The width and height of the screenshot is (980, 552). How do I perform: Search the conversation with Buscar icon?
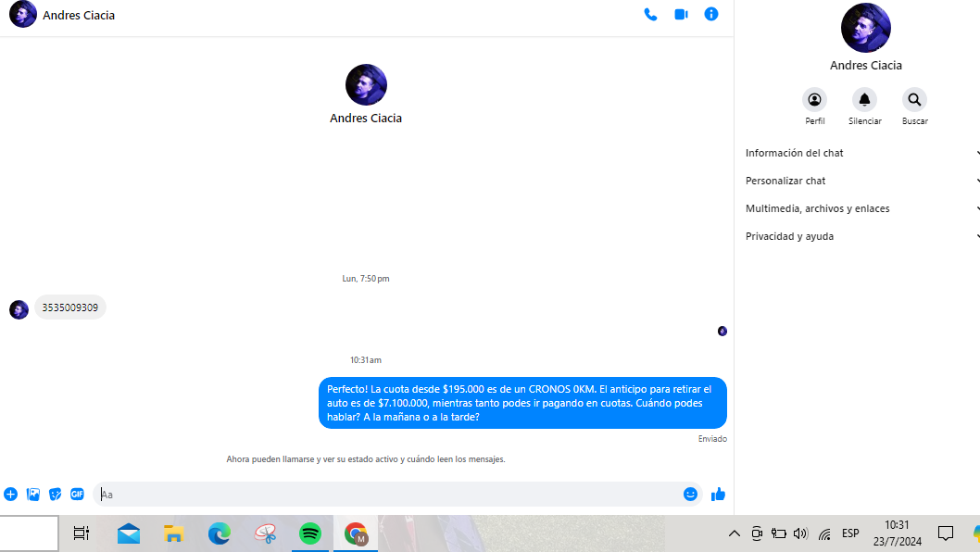[914, 100]
